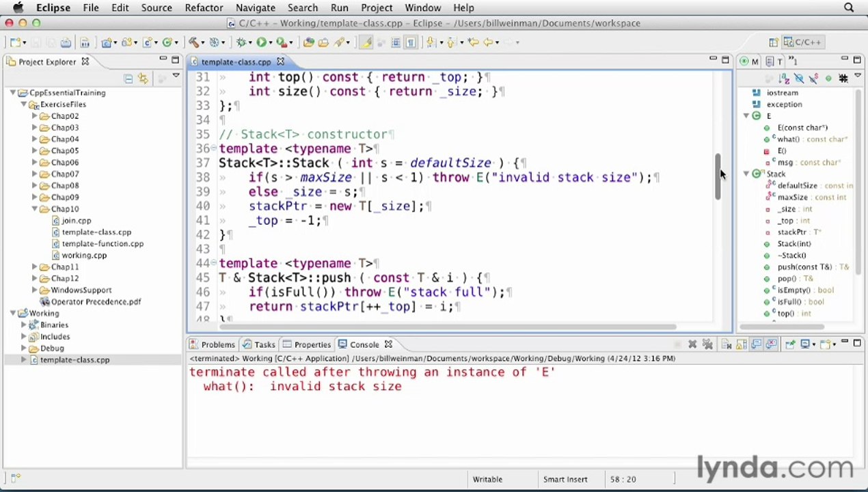Select Operator Precedence.pdf
Screen dimensions: 868x492
click(90, 302)
